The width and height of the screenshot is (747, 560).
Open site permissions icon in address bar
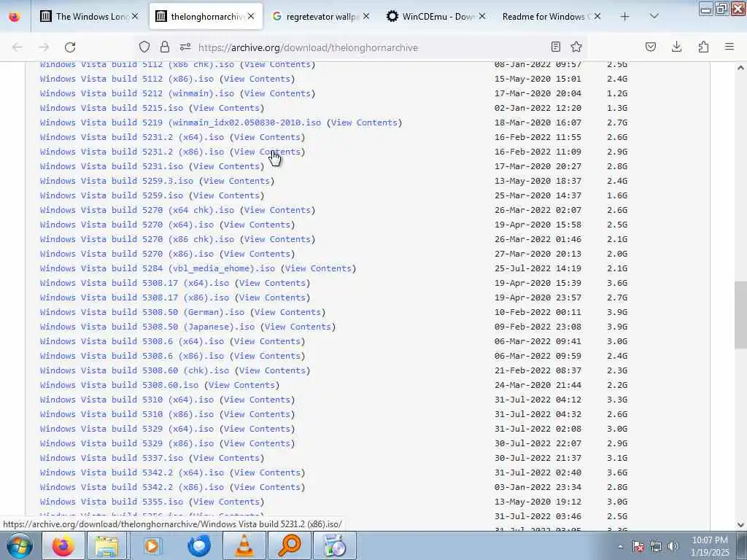click(185, 47)
